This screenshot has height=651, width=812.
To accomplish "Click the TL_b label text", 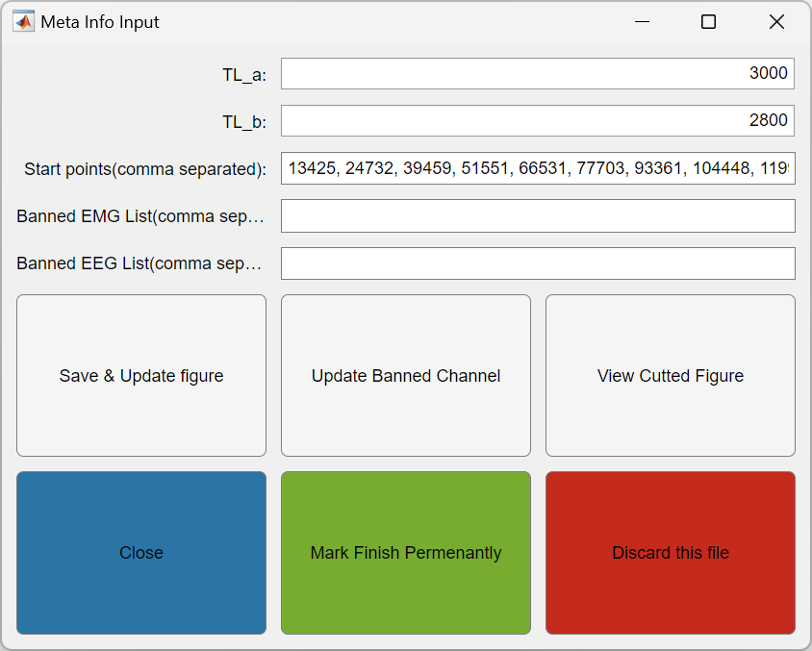I will (244, 122).
